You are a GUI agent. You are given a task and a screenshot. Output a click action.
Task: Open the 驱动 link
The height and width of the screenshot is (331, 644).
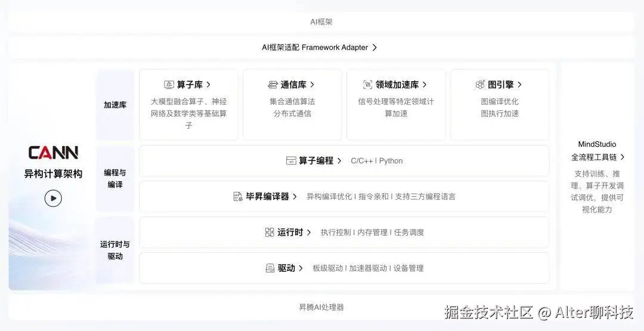(286, 268)
